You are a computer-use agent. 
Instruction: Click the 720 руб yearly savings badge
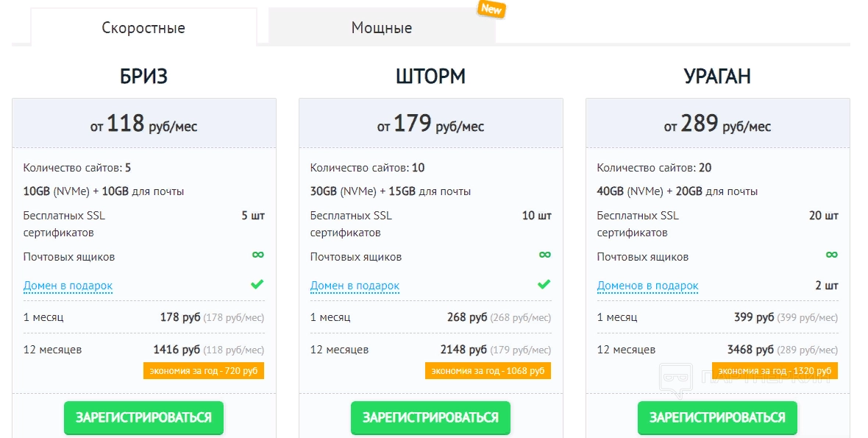click(204, 371)
